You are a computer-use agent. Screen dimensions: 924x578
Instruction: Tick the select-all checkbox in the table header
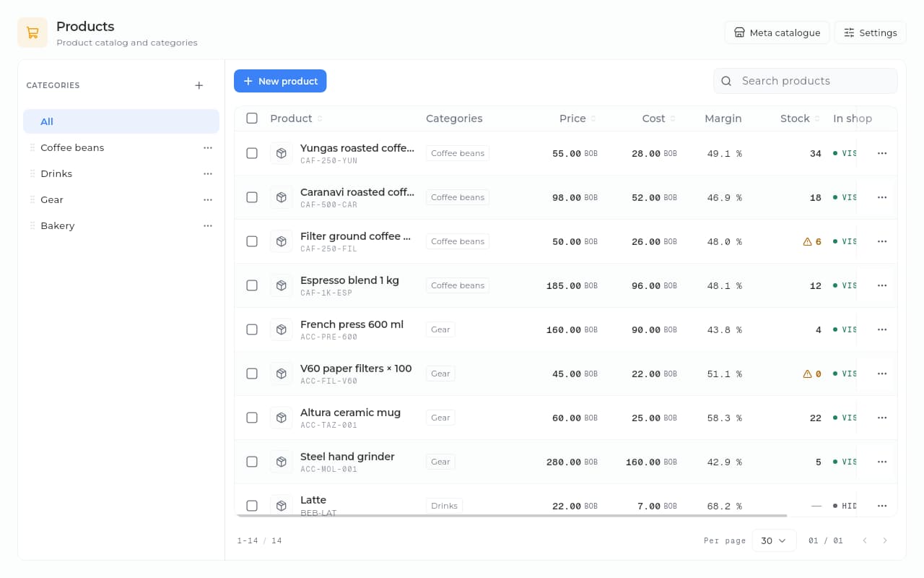[252, 118]
